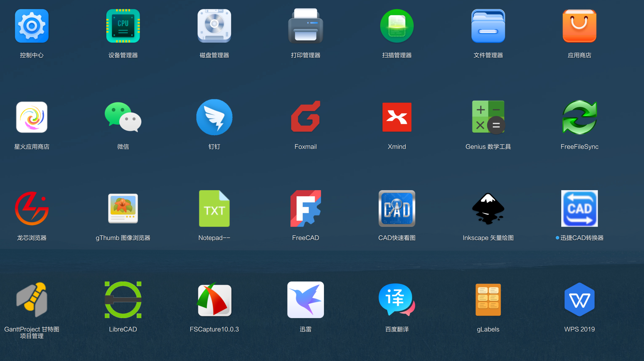Image resolution: width=644 pixels, height=361 pixels.
Task: Launch 设备管理器 device manager
Action: 123,26
